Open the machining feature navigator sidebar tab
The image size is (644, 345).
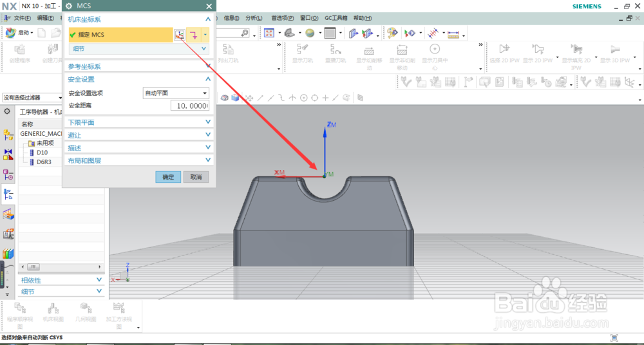coord(8,214)
